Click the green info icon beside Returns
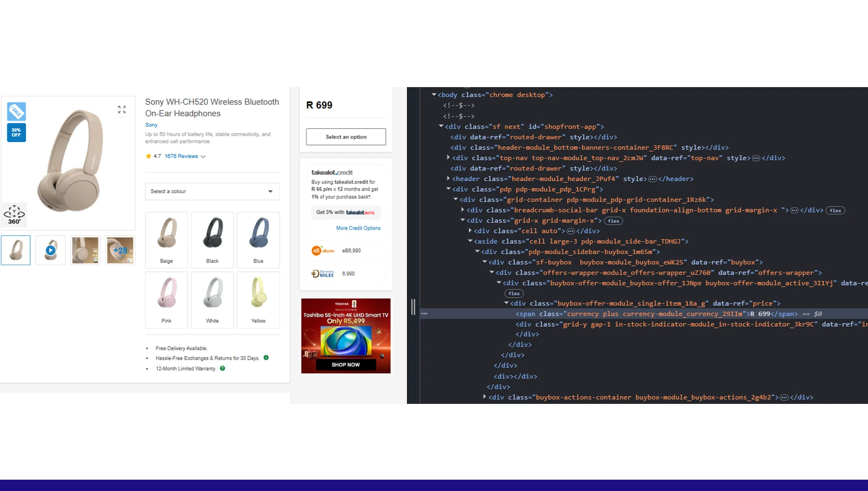 [266, 357]
